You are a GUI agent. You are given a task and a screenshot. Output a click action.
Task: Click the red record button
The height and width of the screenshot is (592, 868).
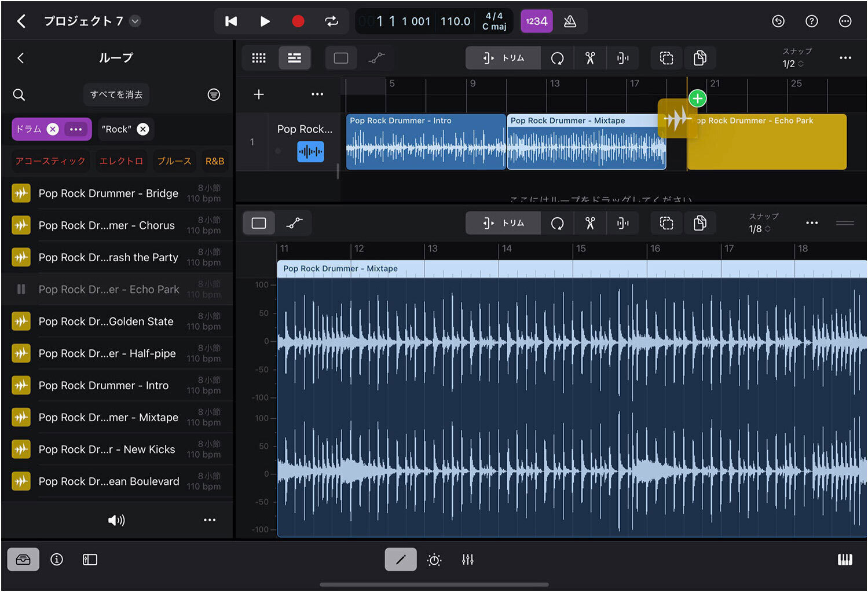(x=298, y=21)
